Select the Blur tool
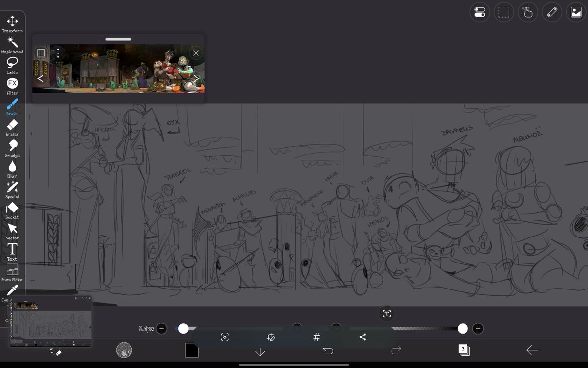The image size is (588, 368). (12, 169)
